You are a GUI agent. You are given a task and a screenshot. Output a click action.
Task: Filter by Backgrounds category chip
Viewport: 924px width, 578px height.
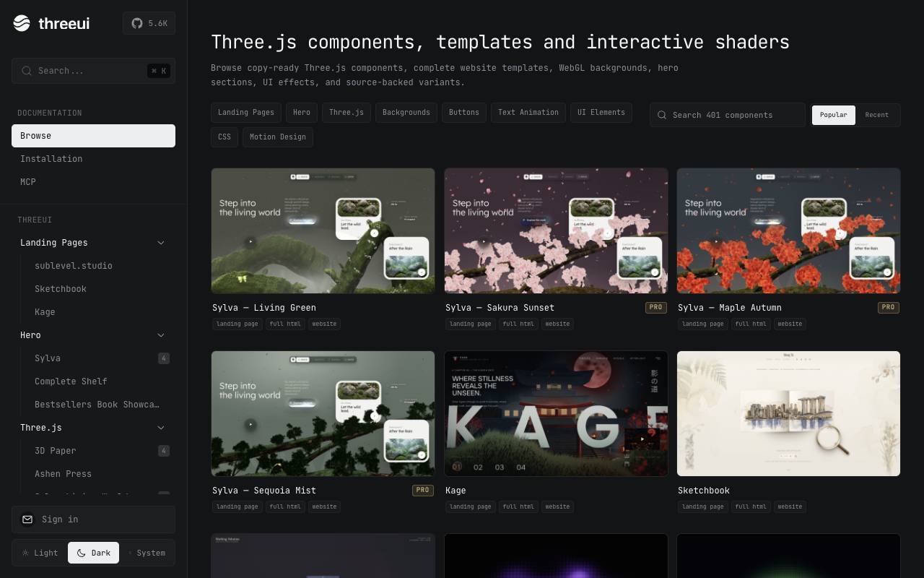click(x=406, y=113)
